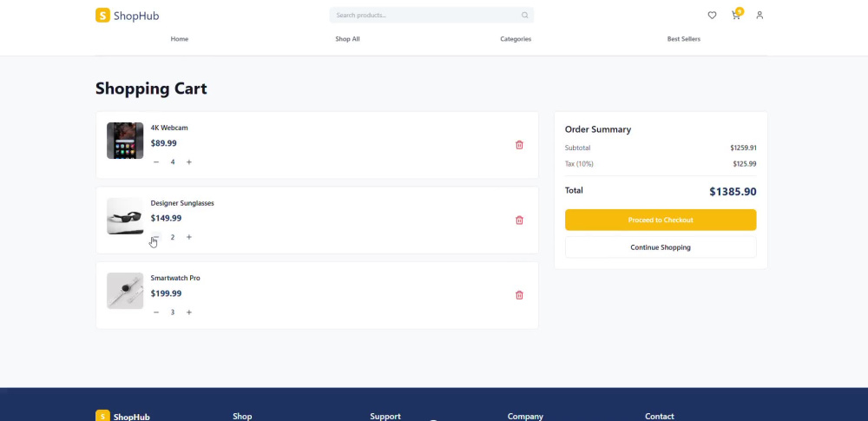Delete Smartwatch Pro from cart
Screen dimensions: 868x421
pos(519,295)
